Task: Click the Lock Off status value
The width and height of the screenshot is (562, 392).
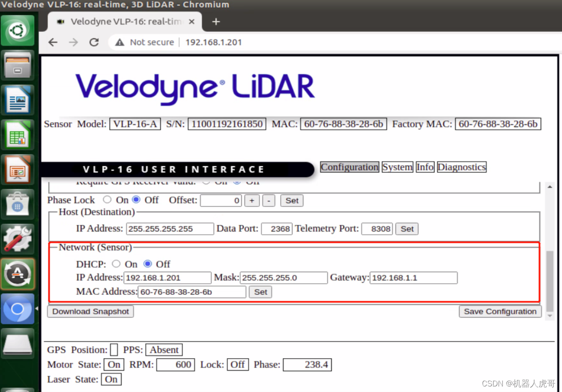Action: (x=237, y=365)
